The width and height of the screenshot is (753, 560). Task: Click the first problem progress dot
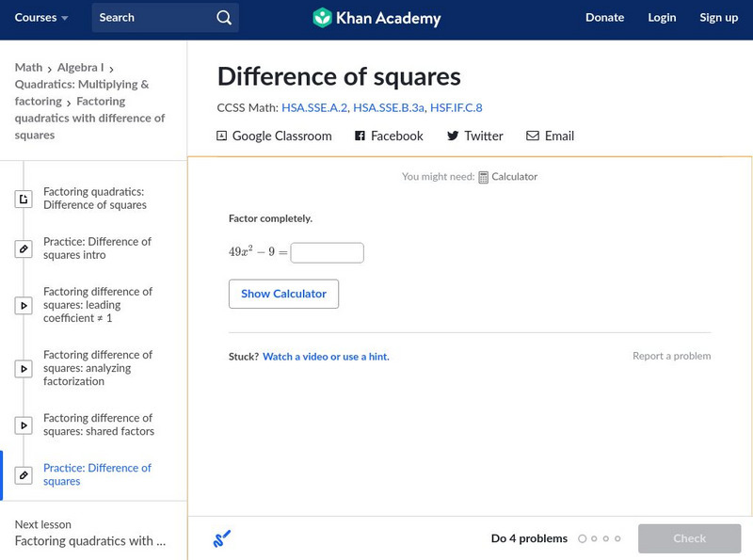point(583,539)
